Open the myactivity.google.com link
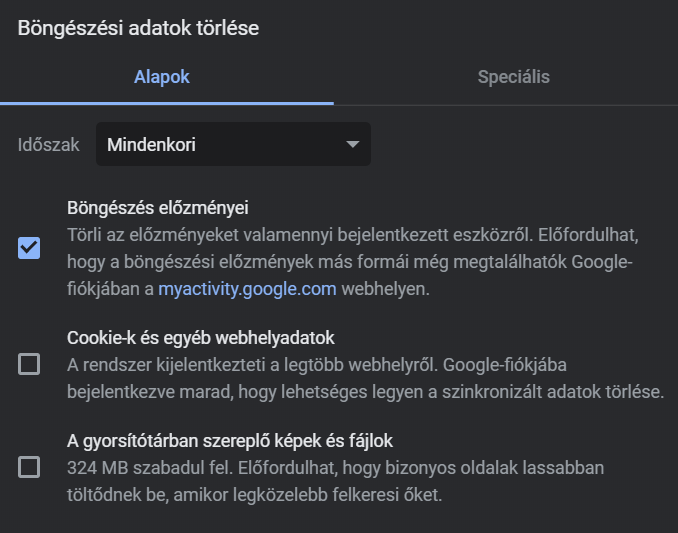678x533 pixels. coord(247,289)
